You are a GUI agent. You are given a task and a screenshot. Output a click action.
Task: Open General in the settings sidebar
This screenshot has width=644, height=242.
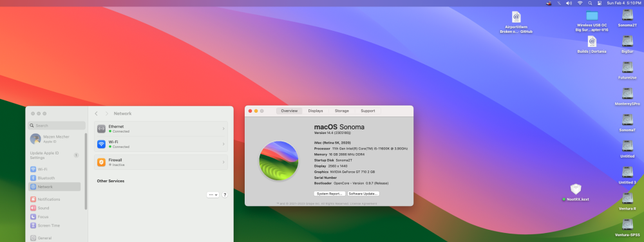(55, 238)
